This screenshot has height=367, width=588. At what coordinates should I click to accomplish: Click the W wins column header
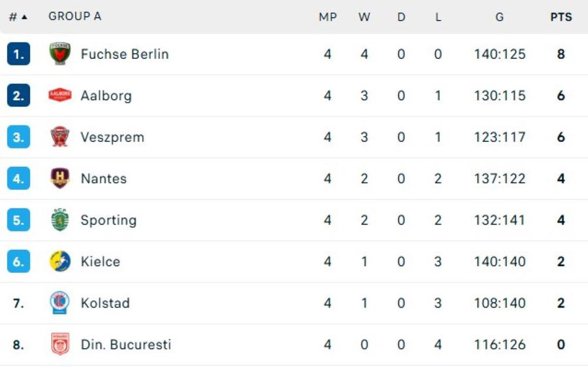(x=364, y=17)
